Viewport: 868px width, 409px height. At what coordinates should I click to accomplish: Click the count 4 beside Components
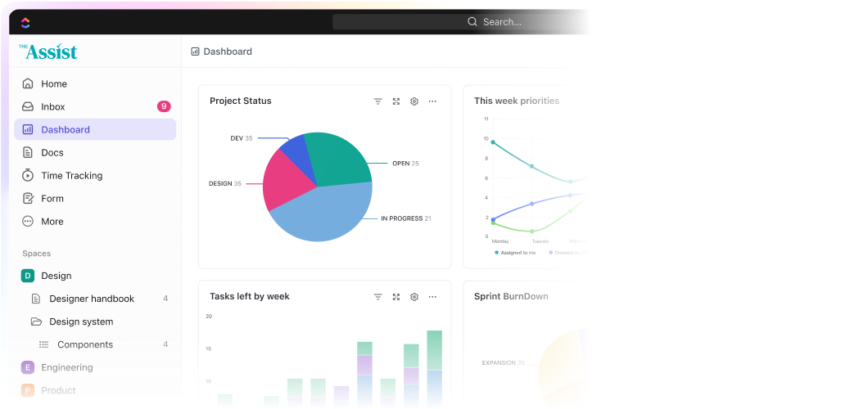click(x=165, y=344)
